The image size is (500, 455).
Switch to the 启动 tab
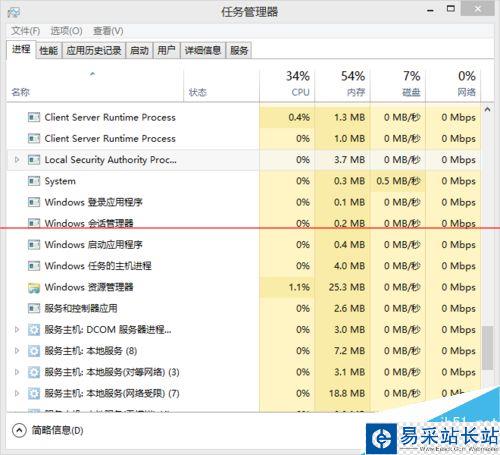click(x=139, y=51)
